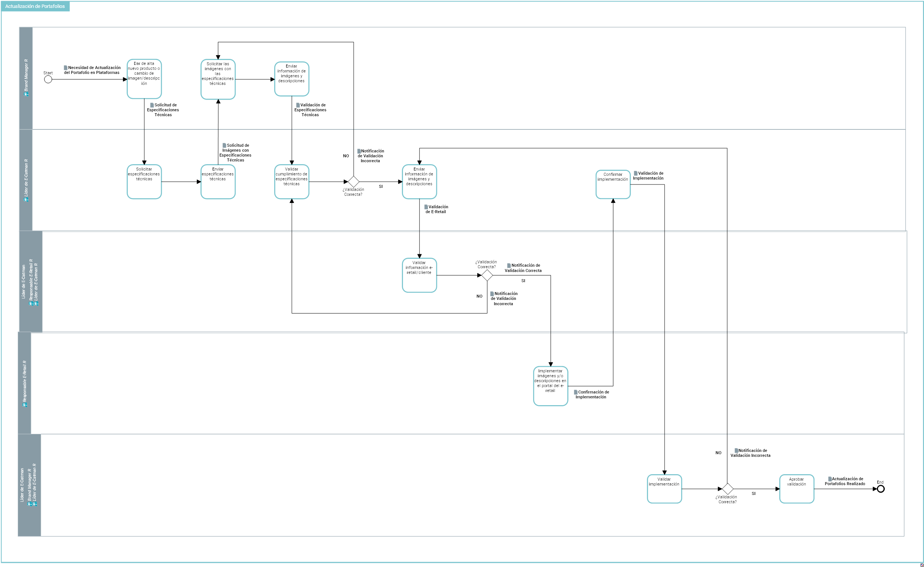924x567 pixels.
Task: Click the small corner icon at bottom right of diagram
Action: click(922, 565)
